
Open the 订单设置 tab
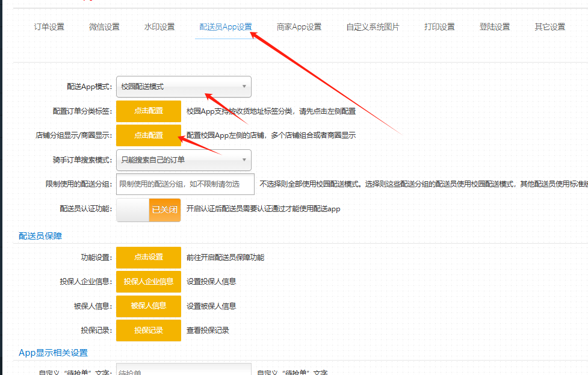(x=49, y=27)
